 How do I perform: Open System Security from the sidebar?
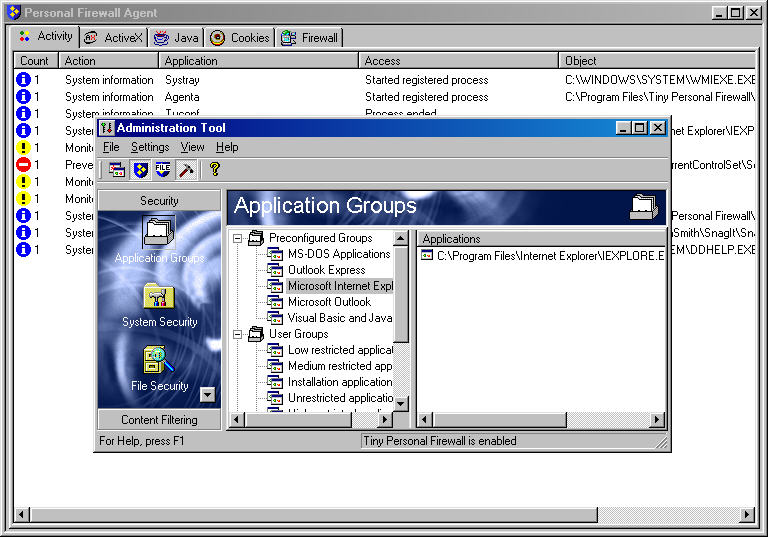(159, 298)
